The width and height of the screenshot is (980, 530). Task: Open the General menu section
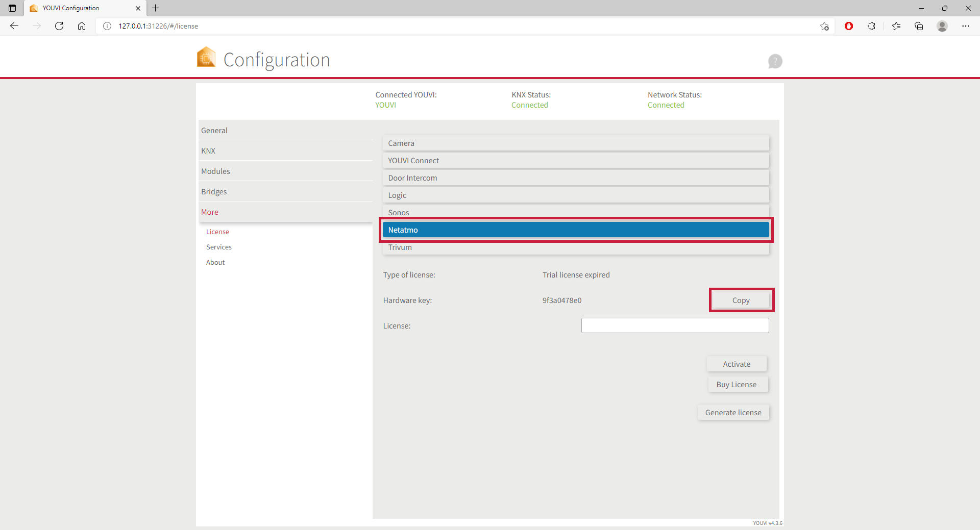[286, 131]
